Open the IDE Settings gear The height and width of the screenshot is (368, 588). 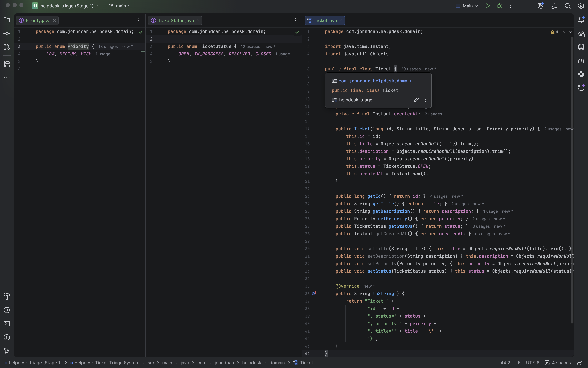[x=581, y=6]
